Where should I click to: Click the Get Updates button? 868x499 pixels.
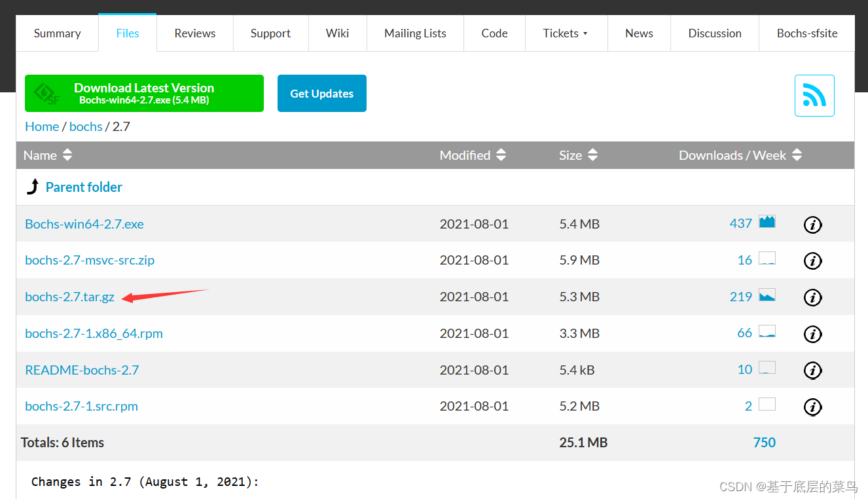click(322, 93)
